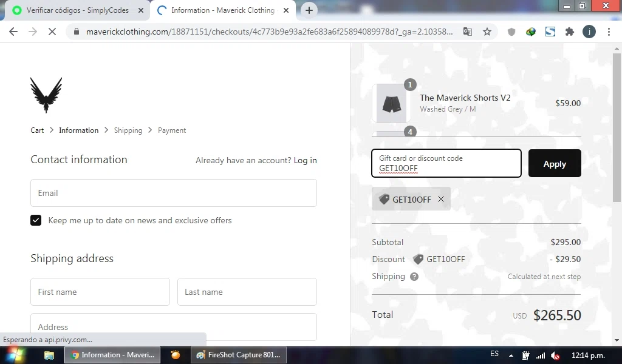Screen dimensions: 622x364
Task: Open the Shipping help question mark
Action: (414, 277)
